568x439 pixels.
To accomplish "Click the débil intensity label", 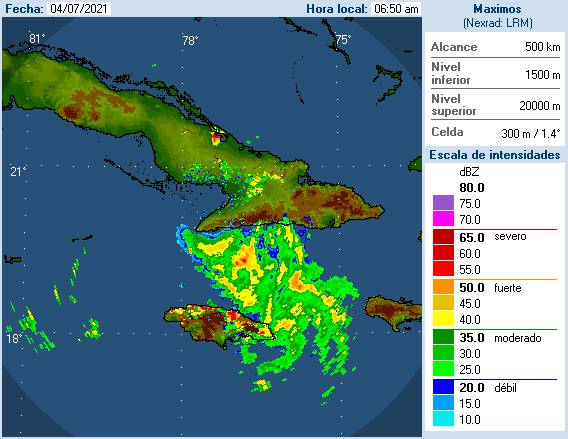I will point(505,388).
